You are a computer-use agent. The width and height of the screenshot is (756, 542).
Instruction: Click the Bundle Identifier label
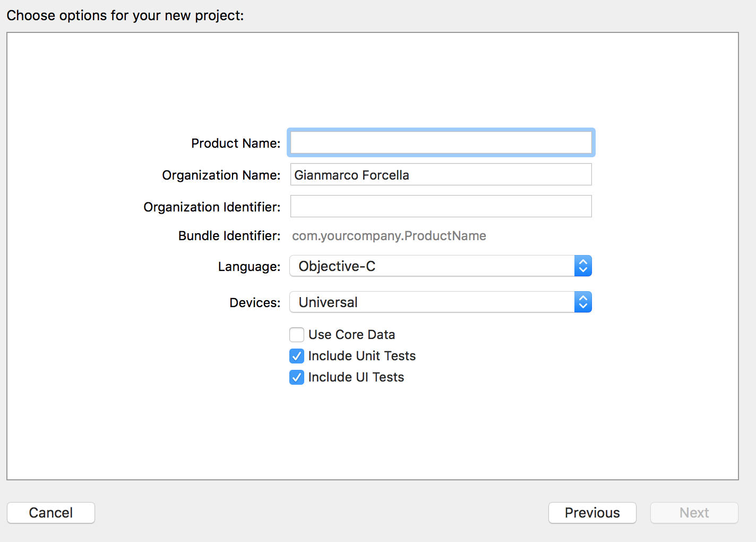[x=229, y=236]
